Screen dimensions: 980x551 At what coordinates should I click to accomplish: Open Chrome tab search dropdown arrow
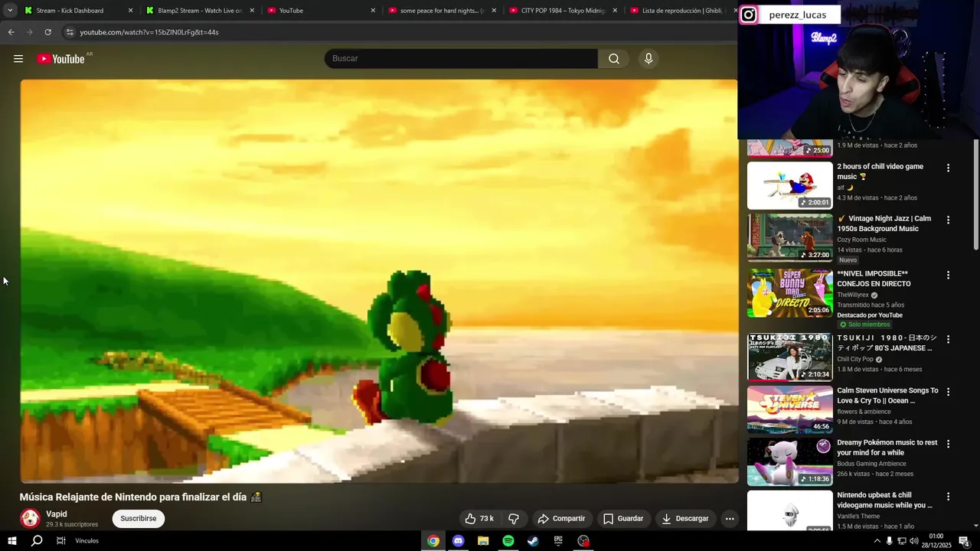point(9,11)
